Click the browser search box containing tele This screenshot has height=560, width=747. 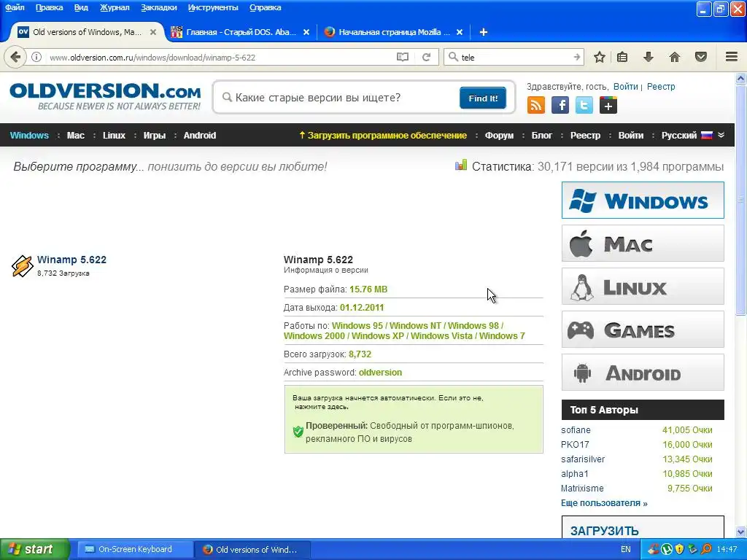(514, 57)
